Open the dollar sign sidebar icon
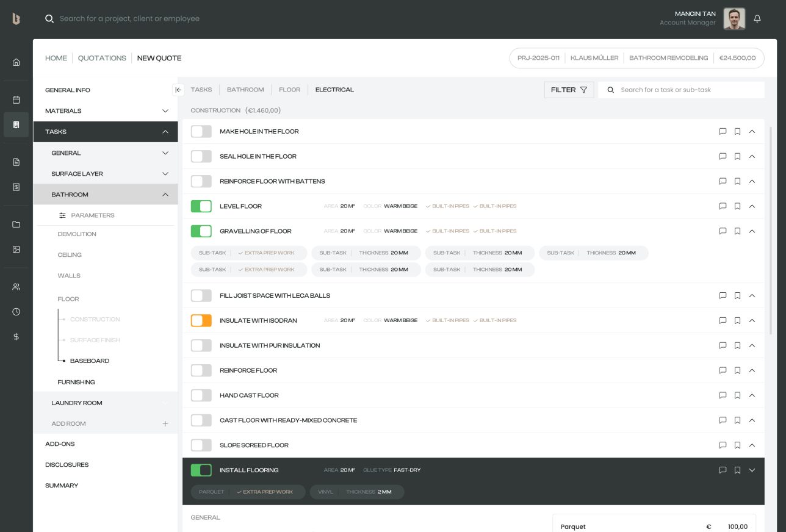 pos(16,336)
